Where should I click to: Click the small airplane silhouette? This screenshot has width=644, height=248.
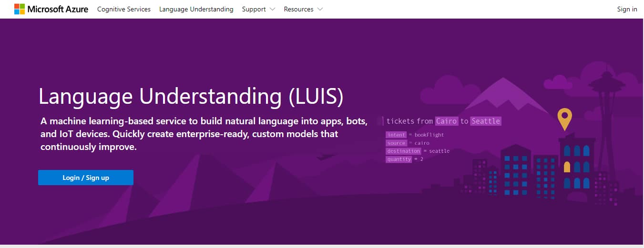[x=325, y=156]
